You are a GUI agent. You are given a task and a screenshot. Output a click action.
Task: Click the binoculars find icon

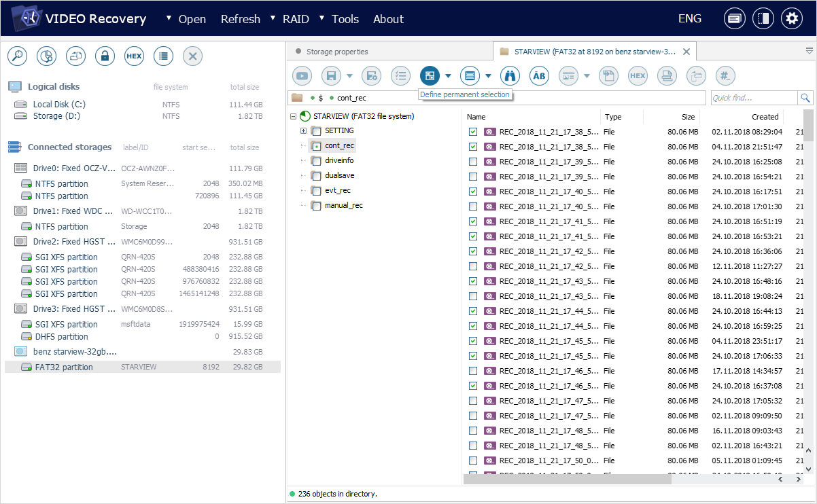(510, 76)
